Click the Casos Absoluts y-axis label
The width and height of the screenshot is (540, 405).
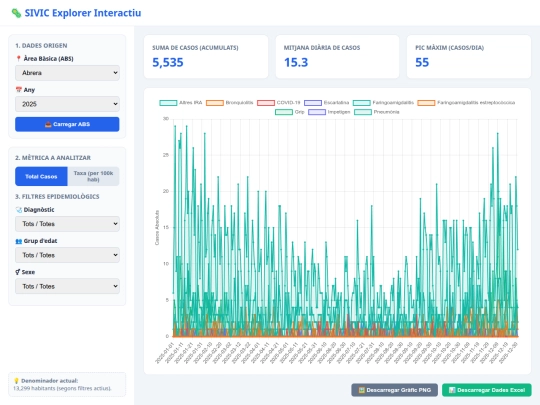click(157, 228)
